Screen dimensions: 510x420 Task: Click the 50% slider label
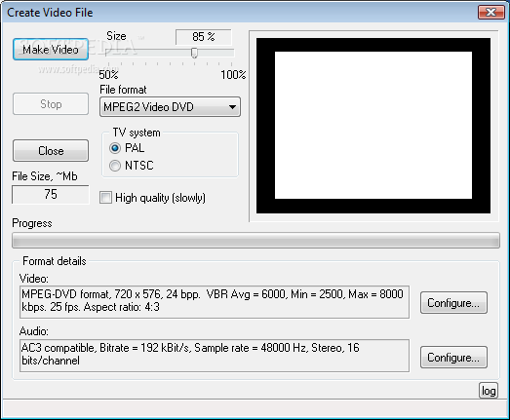tap(108, 75)
